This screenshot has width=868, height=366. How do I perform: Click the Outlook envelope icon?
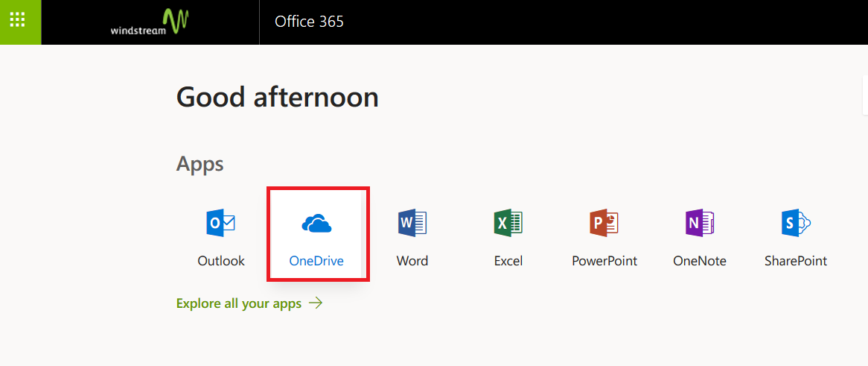[x=221, y=224]
